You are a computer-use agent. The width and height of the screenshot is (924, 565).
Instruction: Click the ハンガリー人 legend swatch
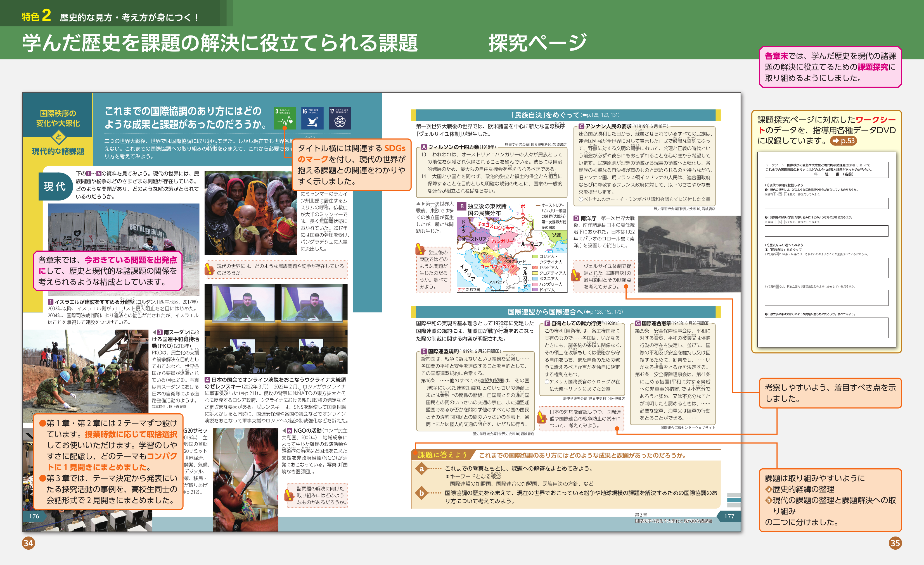point(535,284)
